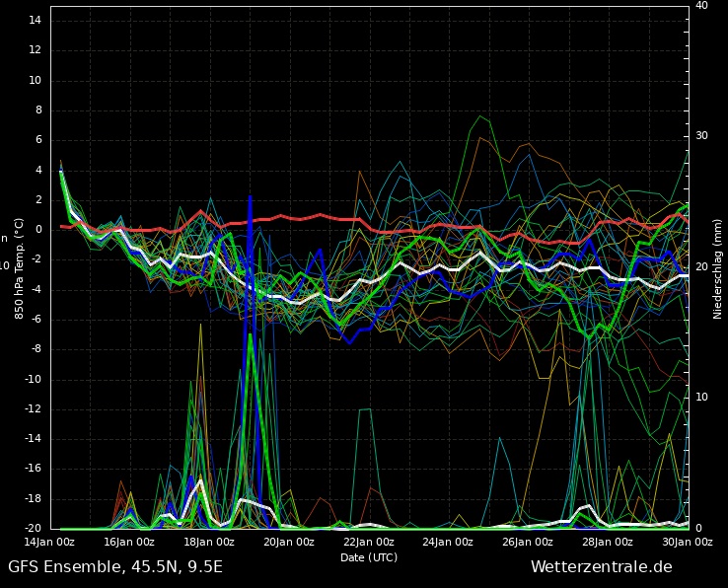Viewport: 728px width, 588px height.
Task: Click the Date (UTC) axis title
Action: 369,558
